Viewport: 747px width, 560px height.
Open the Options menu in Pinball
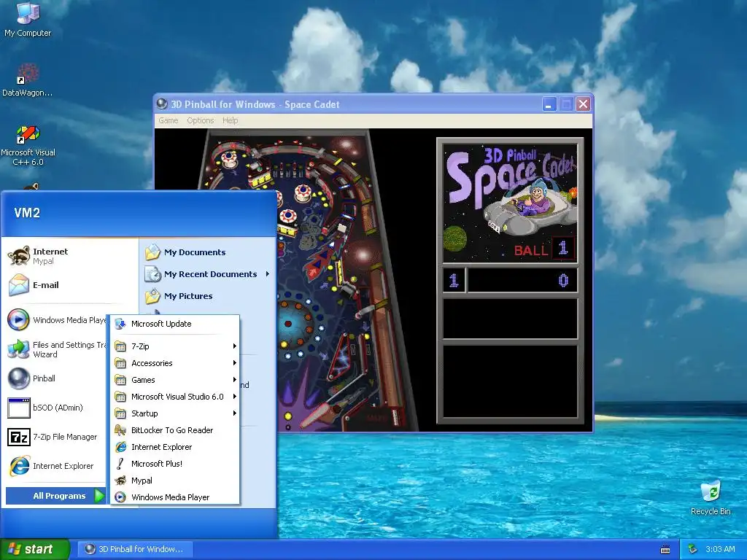200,120
